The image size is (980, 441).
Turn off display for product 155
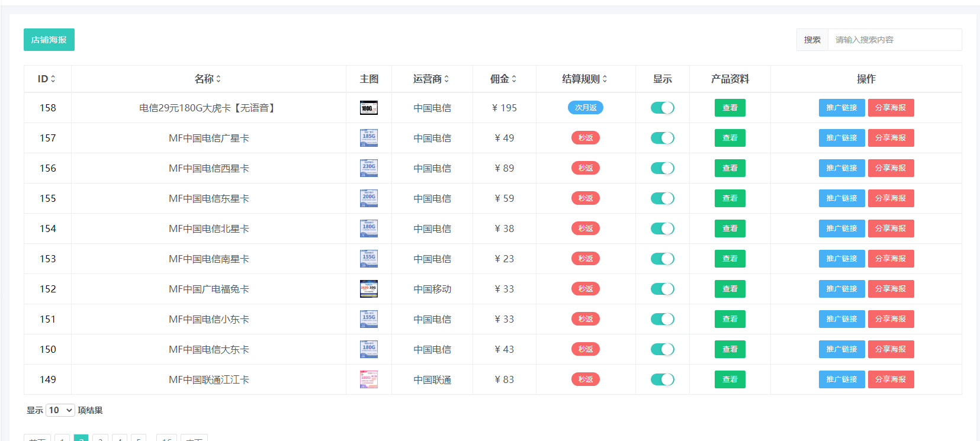[663, 198]
